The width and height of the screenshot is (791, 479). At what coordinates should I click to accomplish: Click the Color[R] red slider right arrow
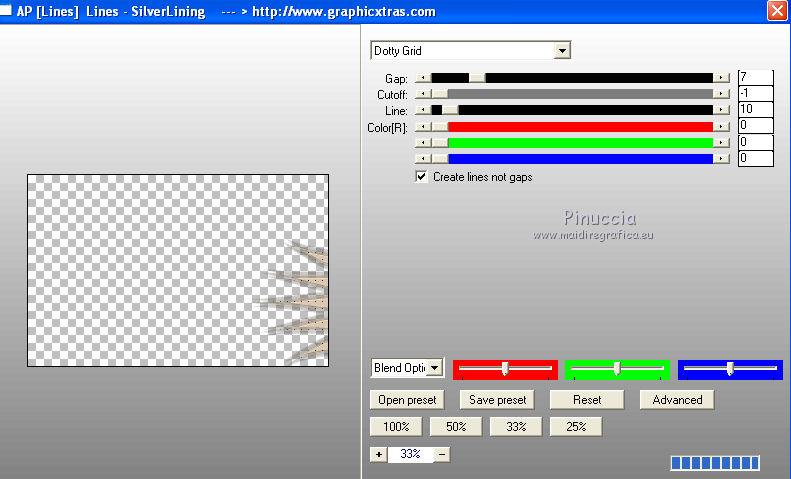coord(721,127)
